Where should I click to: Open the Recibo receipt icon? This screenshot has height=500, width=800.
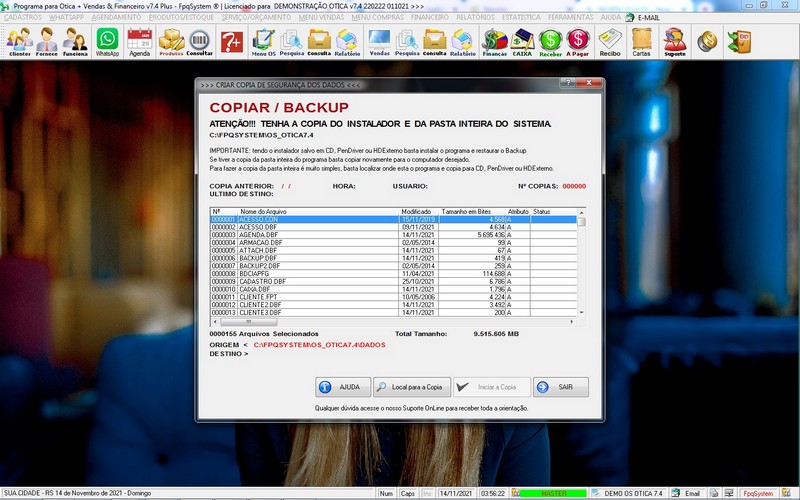(610, 42)
